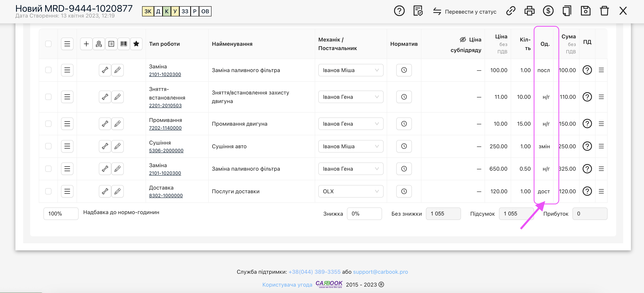Viewport: 644px width, 293px height.
Task: Check the Промивання двигуна row checkbox
Action: coord(48,124)
